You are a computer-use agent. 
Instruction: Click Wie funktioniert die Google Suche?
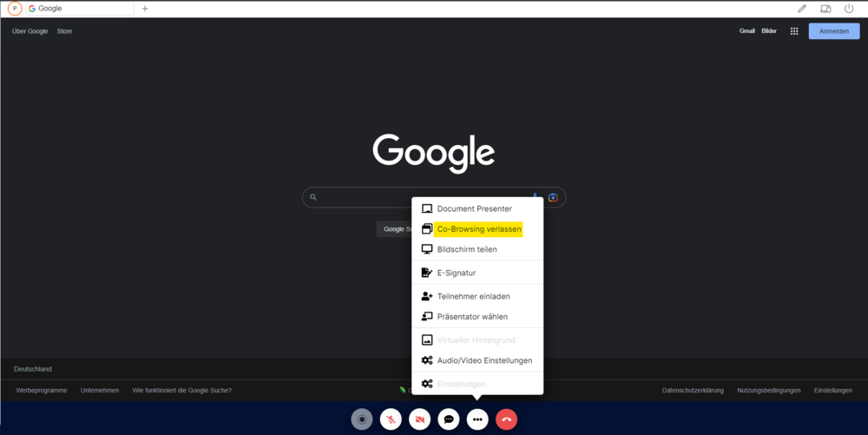pyautogui.click(x=182, y=390)
